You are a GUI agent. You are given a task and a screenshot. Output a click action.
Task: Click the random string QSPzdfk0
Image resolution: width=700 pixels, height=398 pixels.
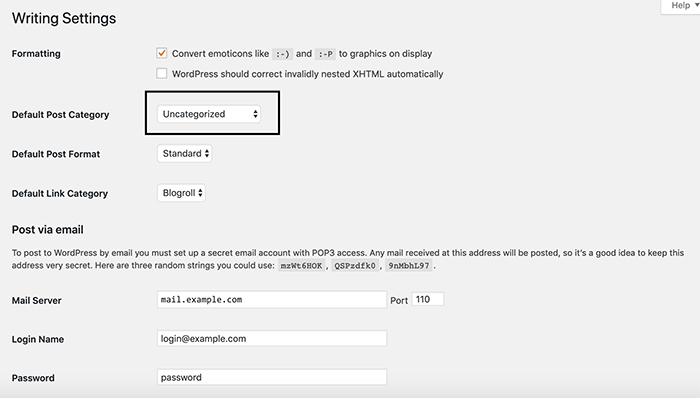click(355, 265)
